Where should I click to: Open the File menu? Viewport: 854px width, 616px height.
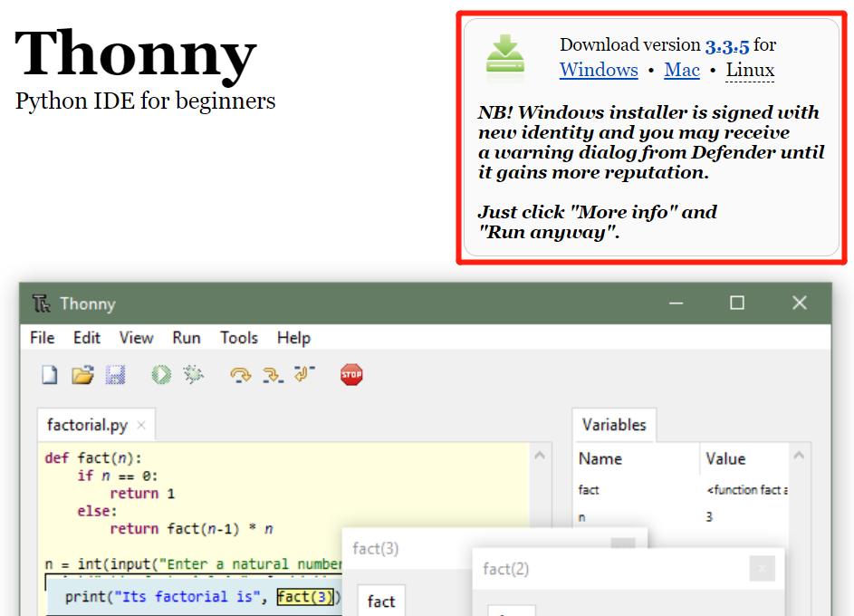42,338
